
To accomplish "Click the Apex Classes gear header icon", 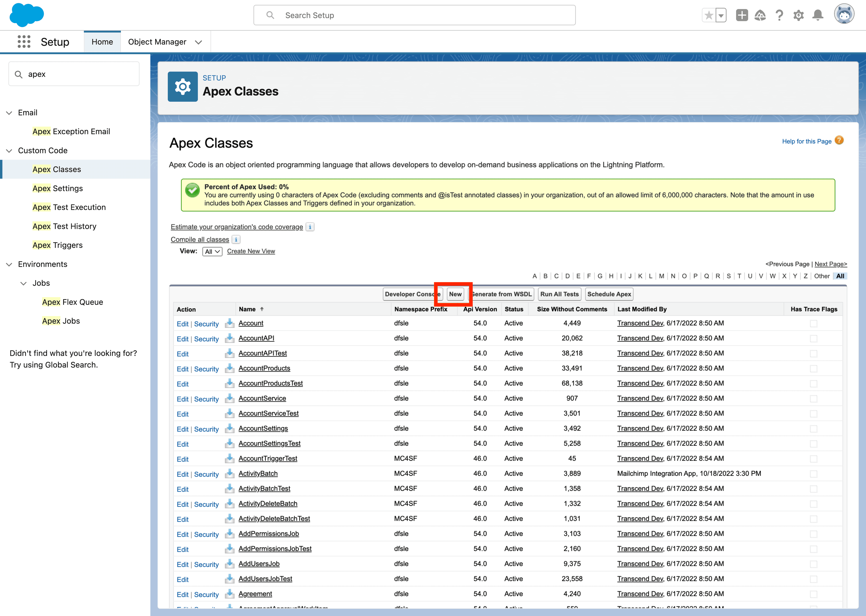I will click(x=183, y=86).
